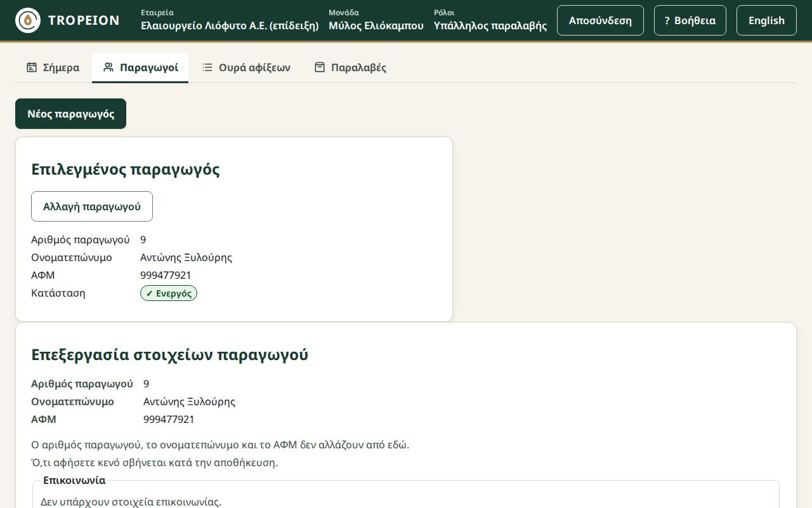Open the Σήμερα tab

click(x=53, y=67)
